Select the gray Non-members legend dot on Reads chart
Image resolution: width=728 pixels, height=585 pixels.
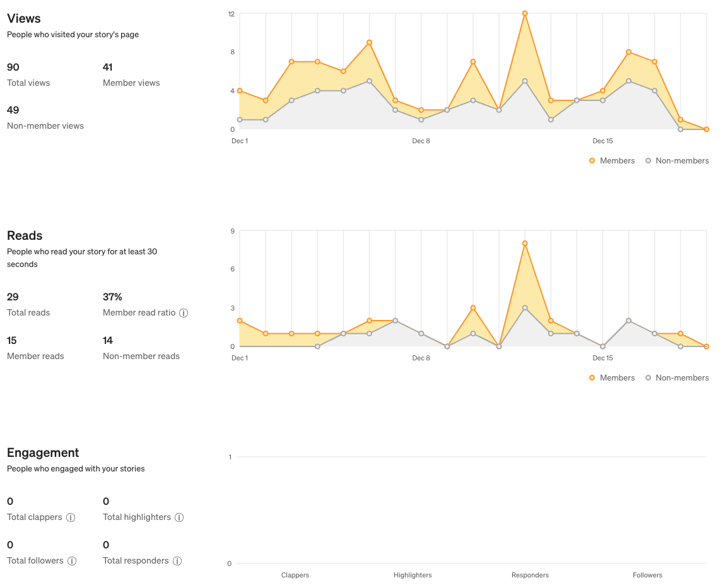(x=647, y=377)
